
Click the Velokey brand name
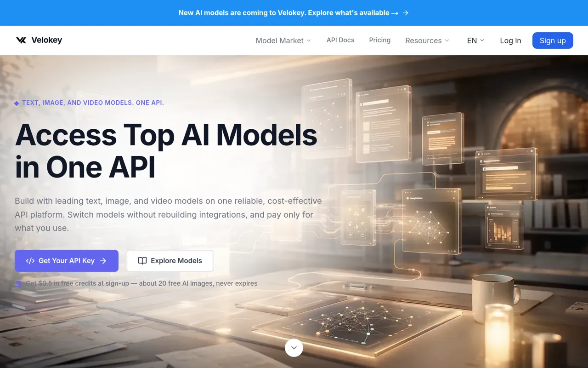coord(46,40)
